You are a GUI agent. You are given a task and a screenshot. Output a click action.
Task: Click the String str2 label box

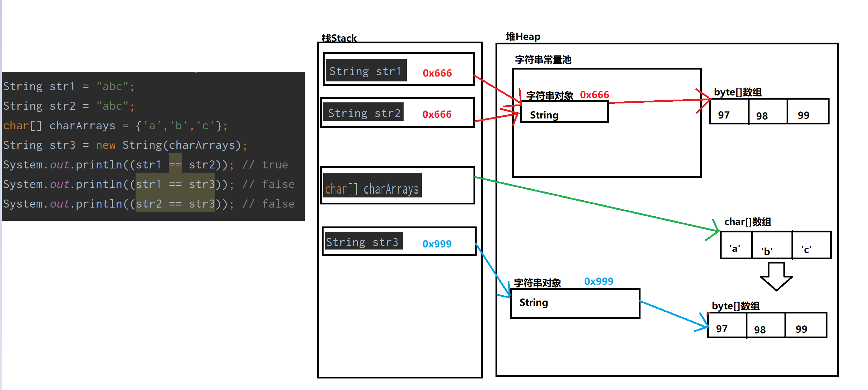pos(363,113)
